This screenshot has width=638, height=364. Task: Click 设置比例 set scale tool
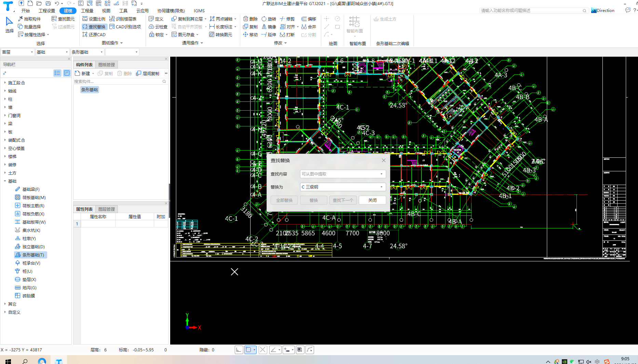[x=94, y=19]
